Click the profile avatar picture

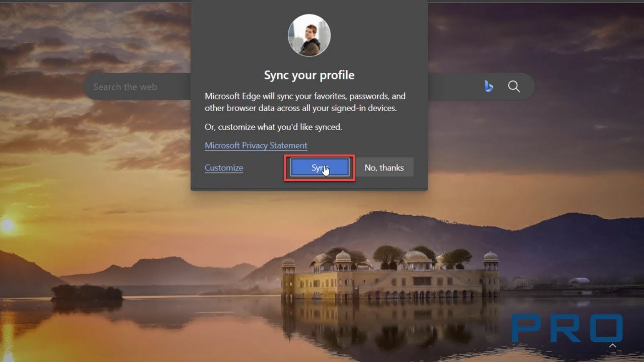point(309,35)
